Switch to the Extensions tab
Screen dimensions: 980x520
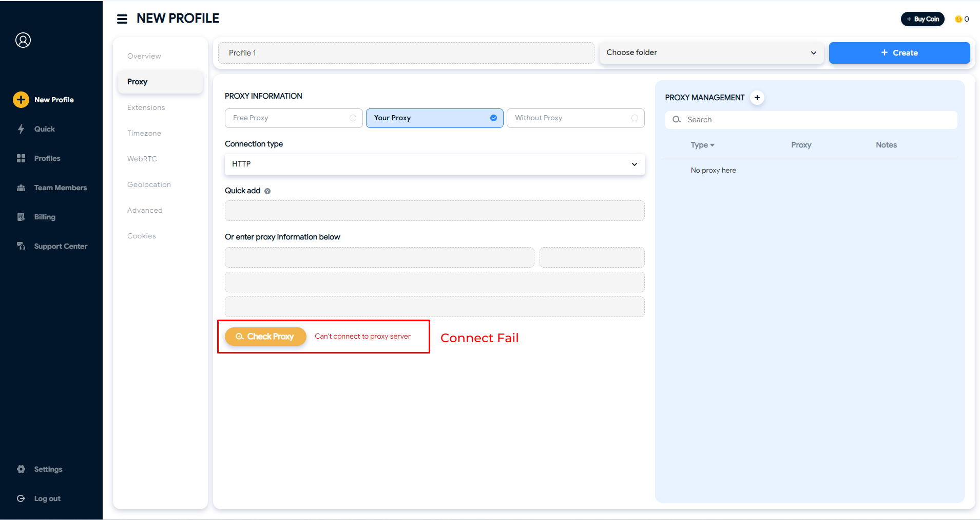(x=146, y=107)
